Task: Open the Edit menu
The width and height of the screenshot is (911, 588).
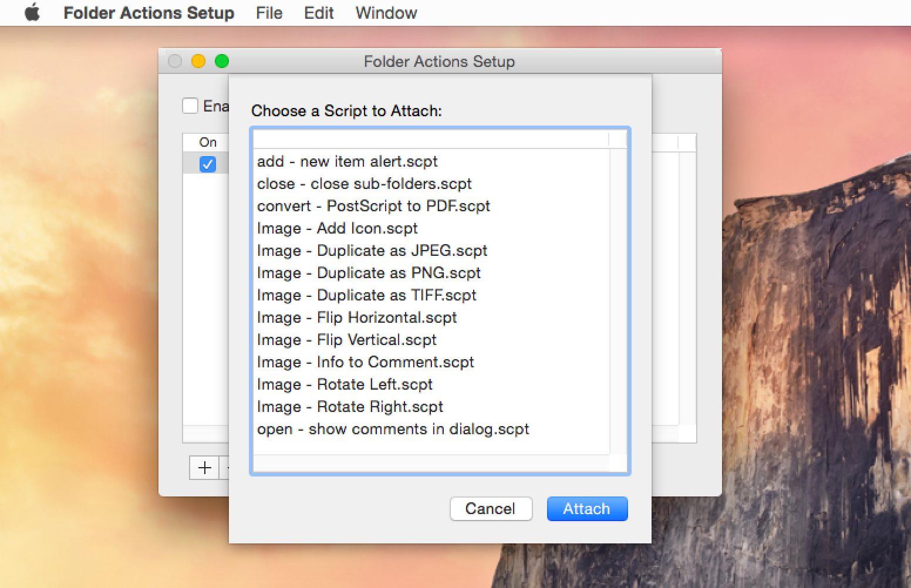Action: click(x=319, y=13)
